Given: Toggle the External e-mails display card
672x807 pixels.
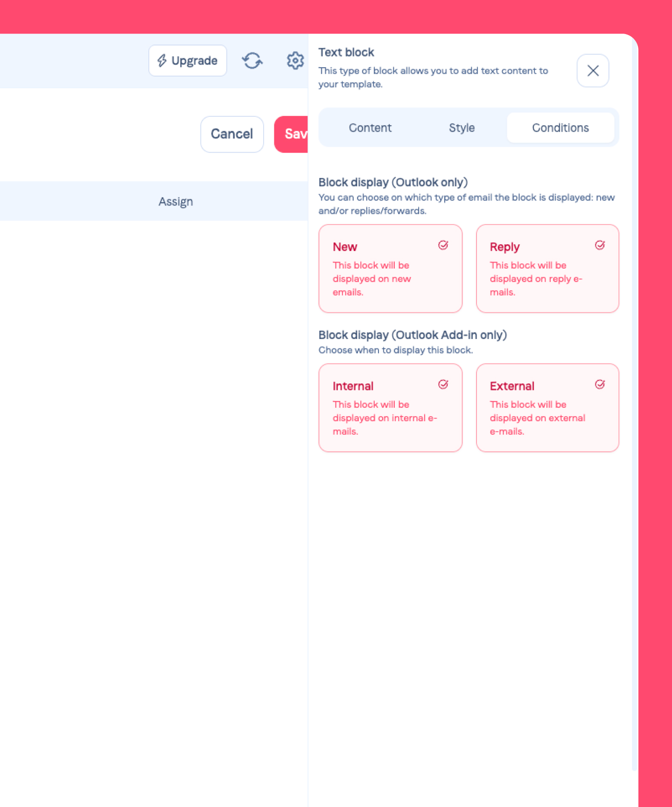Looking at the screenshot, I should [547, 408].
